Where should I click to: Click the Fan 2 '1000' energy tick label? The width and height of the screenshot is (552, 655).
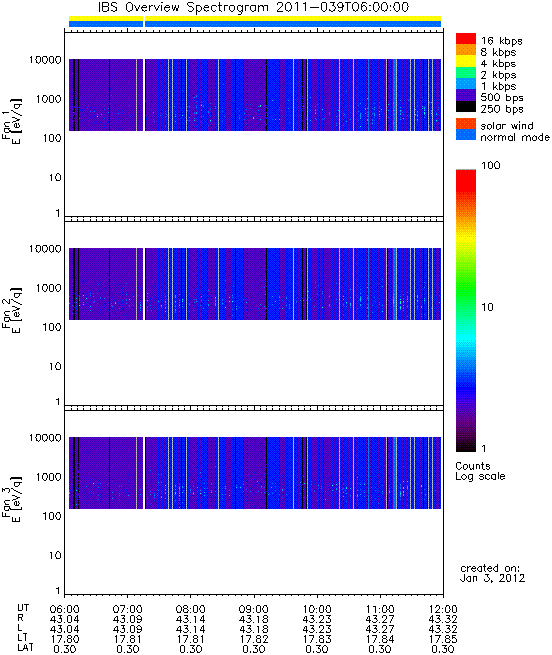pyautogui.click(x=48, y=288)
